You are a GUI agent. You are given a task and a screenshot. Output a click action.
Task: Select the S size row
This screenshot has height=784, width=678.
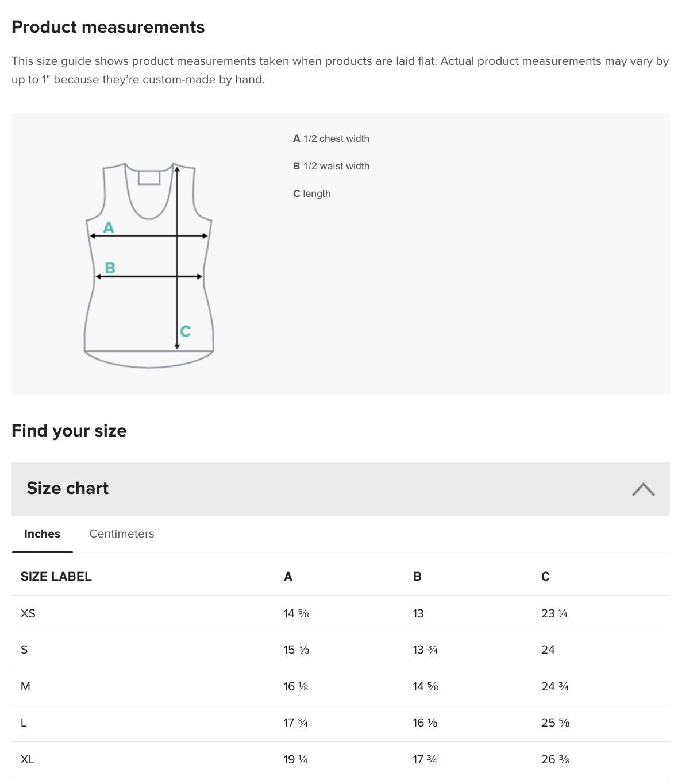(x=24, y=650)
